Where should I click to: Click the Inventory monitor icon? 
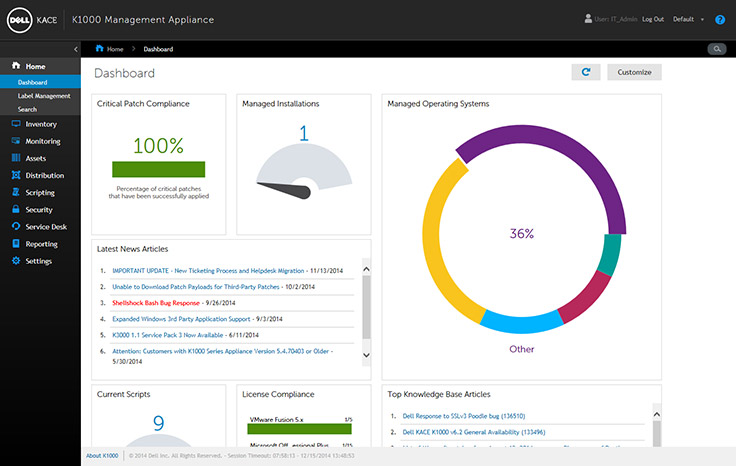click(16, 124)
